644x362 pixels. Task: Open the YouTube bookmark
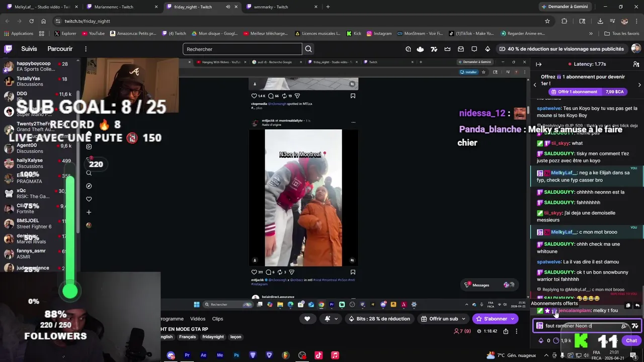point(93,34)
